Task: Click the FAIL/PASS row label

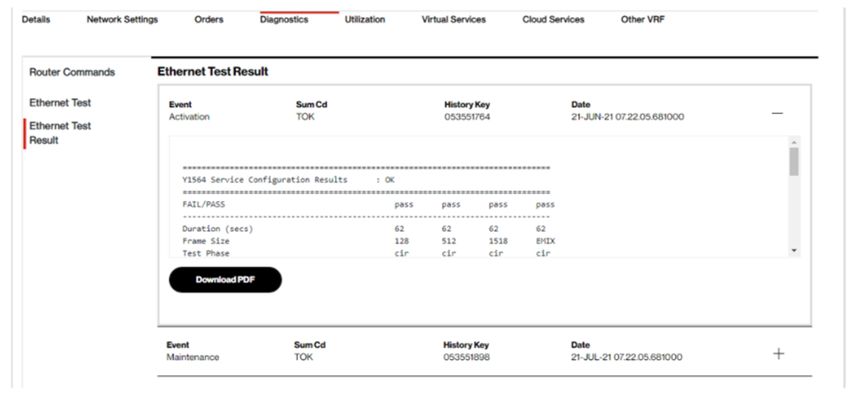Action: pyautogui.click(x=203, y=205)
